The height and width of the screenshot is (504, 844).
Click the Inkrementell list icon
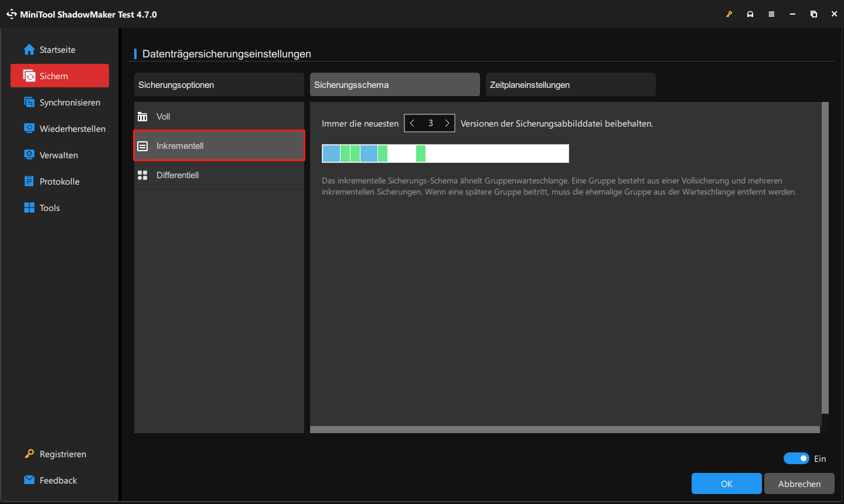coord(142,146)
